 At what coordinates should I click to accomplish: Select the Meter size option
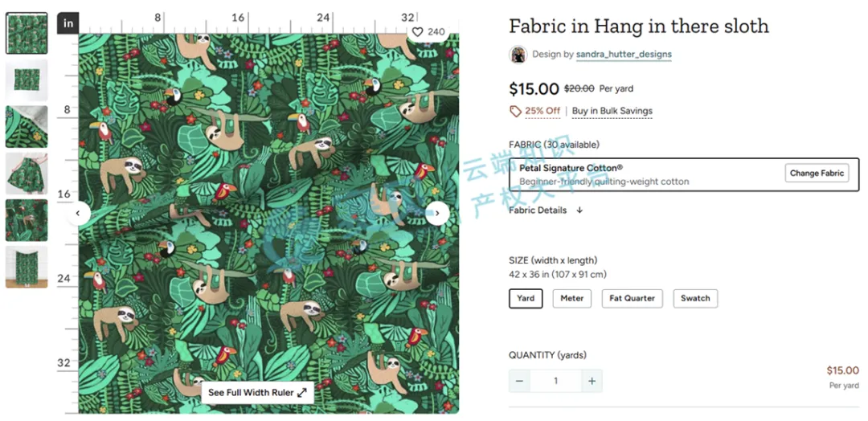(571, 298)
